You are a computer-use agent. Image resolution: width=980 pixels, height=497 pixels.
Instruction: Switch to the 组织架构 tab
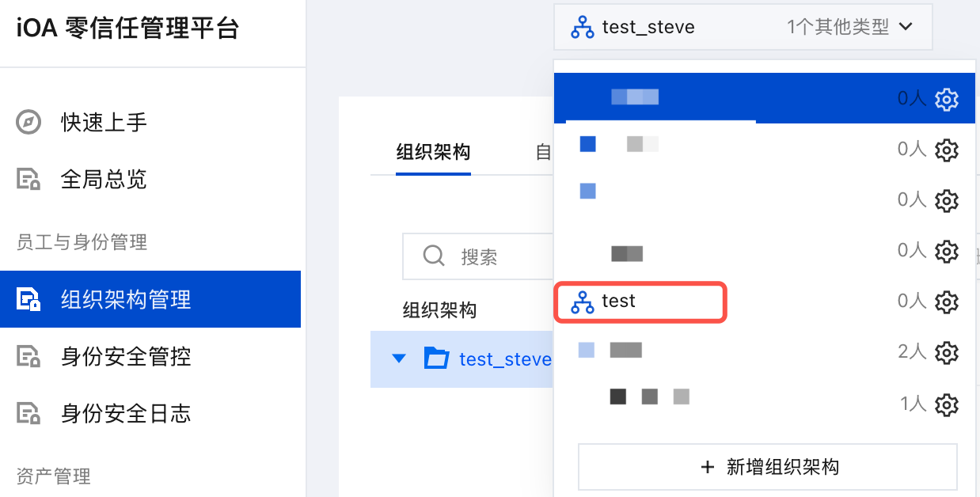point(432,152)
